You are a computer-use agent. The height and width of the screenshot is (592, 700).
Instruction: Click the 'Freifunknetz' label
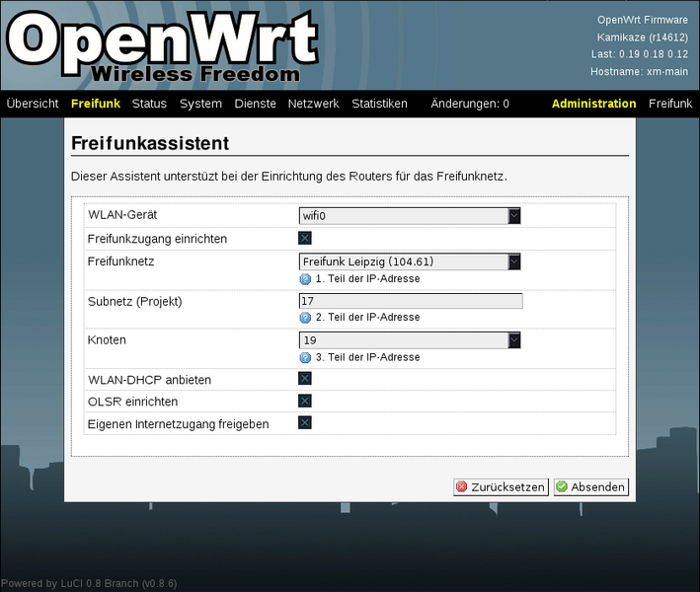click(x=121, y=261)
